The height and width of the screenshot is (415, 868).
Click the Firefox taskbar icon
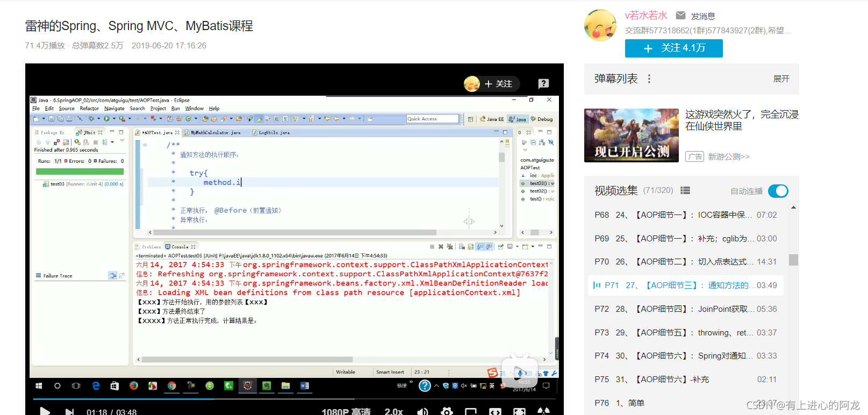(x=134, y=386)
